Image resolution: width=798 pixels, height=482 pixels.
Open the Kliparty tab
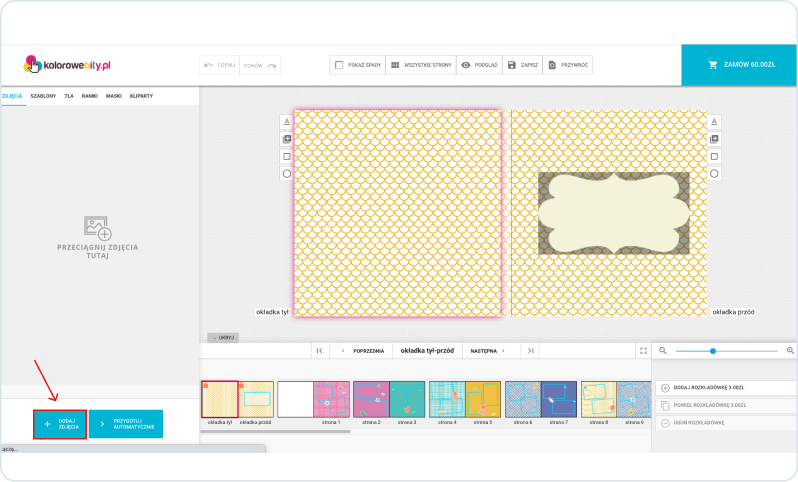tap(141, 95)
